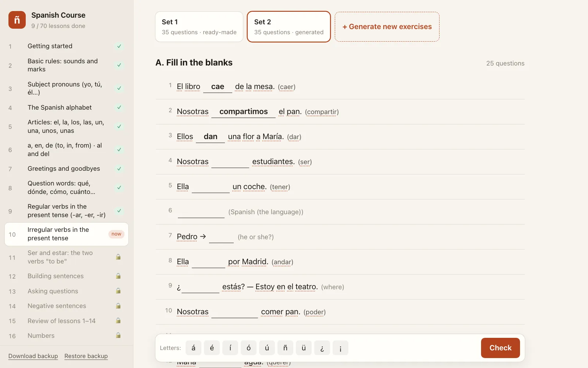Click the blank after Pedro arrow in question 7
588x368 pixels.
point(221,237)
